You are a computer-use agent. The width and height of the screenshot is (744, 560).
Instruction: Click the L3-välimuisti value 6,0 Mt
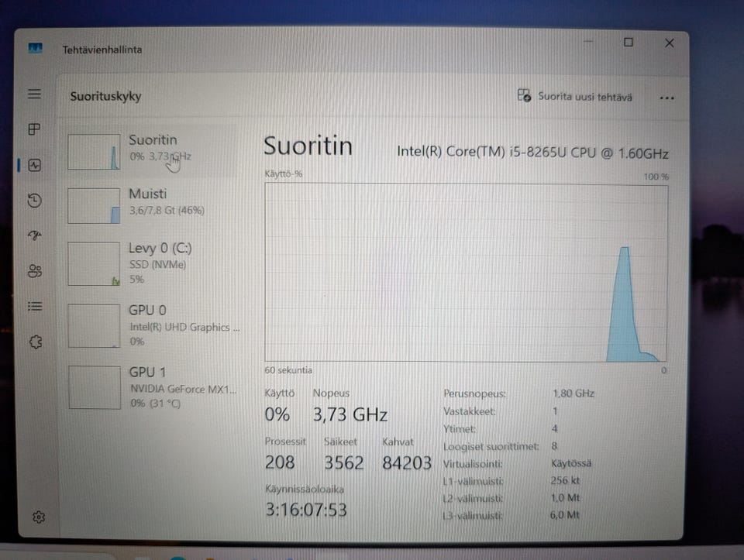[x=565, y=514]
